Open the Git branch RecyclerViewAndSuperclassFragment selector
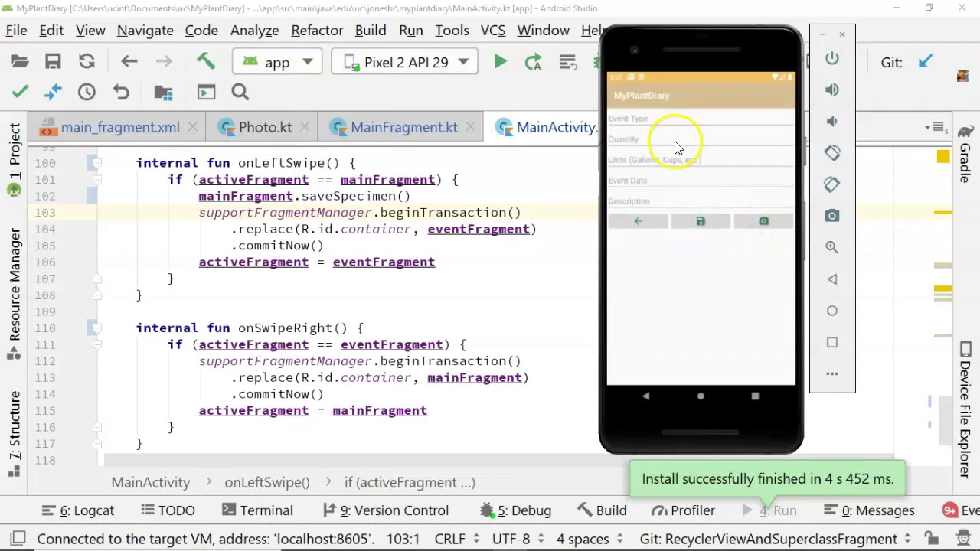 777,539
